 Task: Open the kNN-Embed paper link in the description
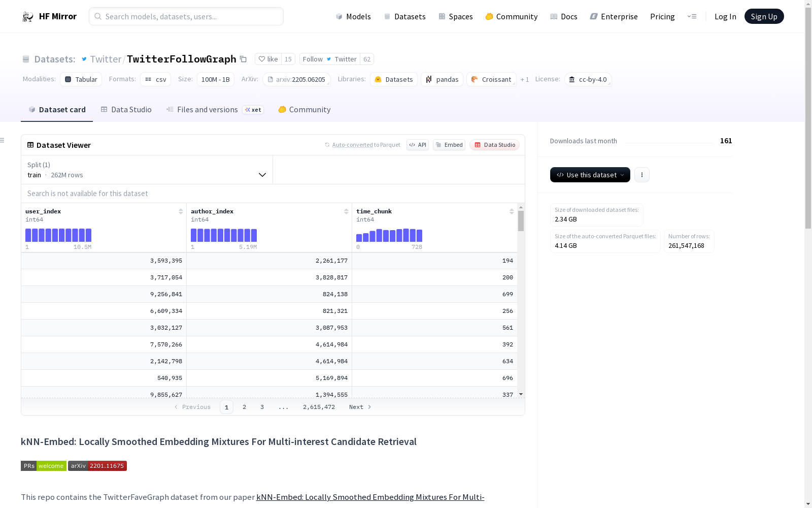(x=370, y=497)
